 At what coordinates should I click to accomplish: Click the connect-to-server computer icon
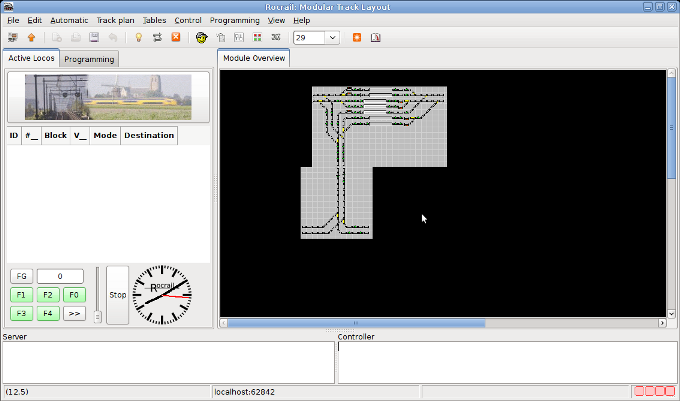coord(13,38)
